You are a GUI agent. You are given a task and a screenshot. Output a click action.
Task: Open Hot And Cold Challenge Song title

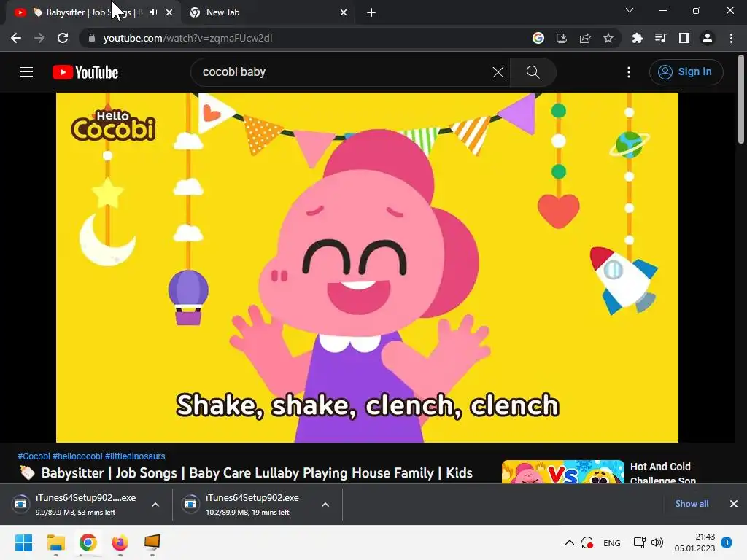pyautogui.click(x=662, y=473)
